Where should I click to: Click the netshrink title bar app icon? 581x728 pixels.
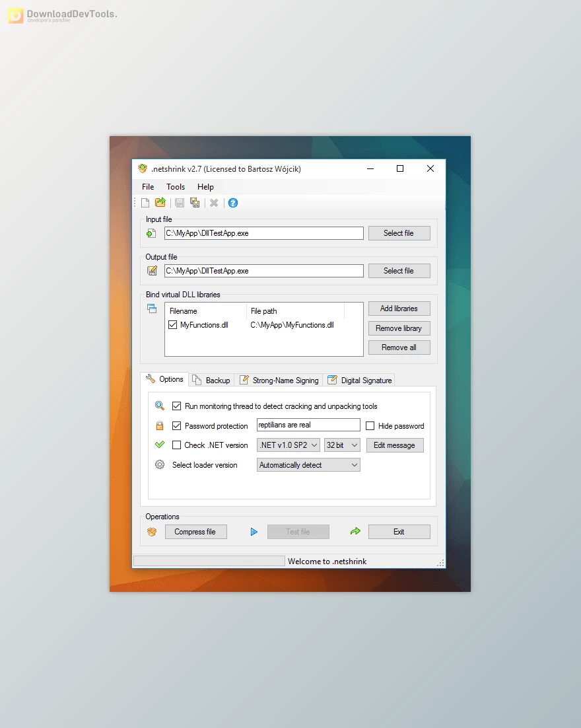tap(143, 168)
